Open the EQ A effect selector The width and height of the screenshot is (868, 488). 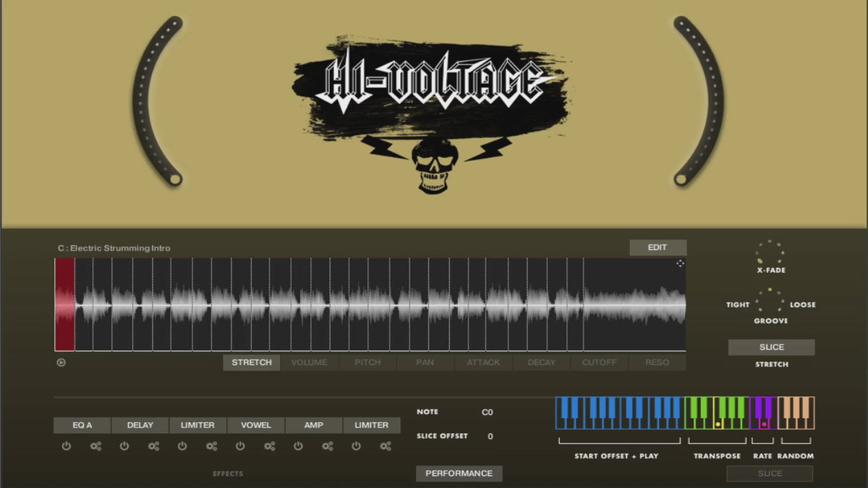pyautogui.click(x=82, y=425)
